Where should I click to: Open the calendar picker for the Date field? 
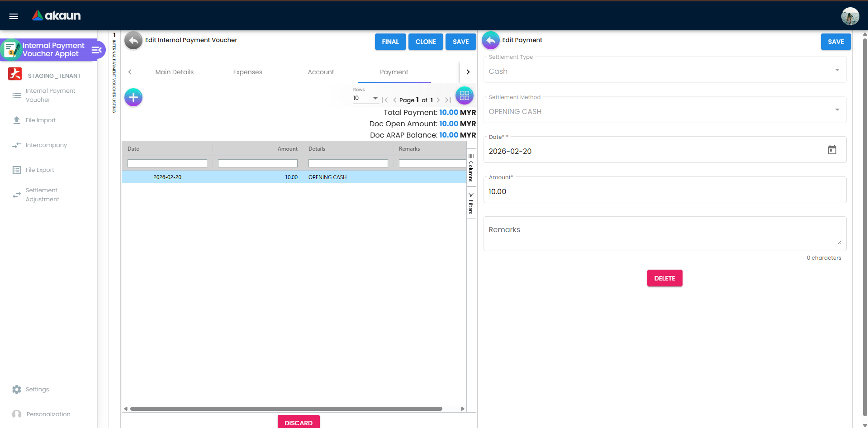click(832, 150)
